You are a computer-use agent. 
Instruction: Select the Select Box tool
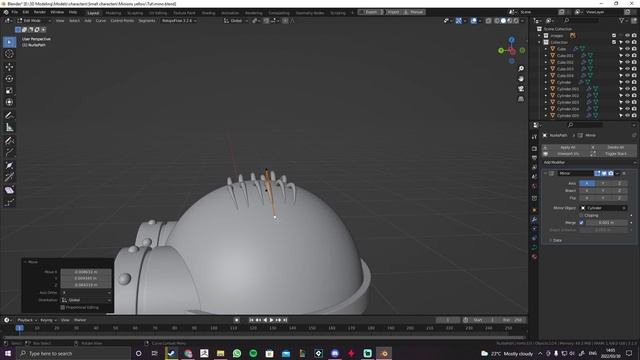[9, 42]
